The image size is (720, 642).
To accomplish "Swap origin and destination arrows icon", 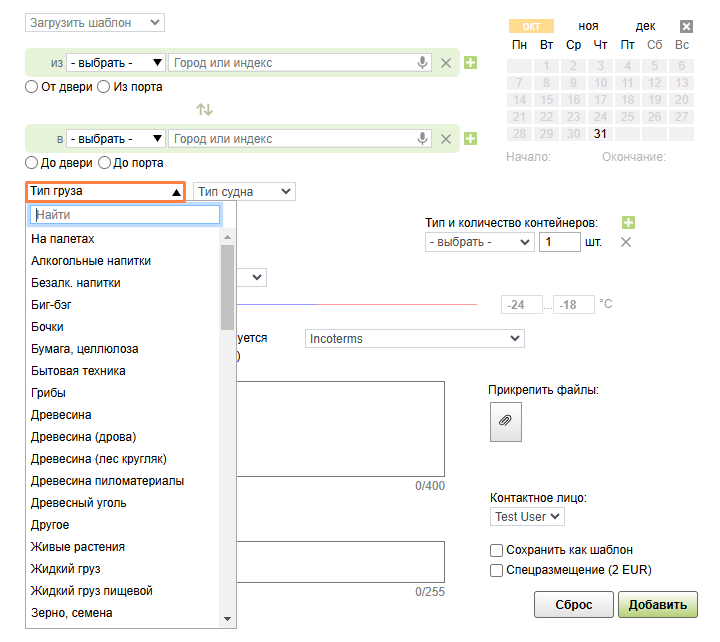I will coord(204,109).
